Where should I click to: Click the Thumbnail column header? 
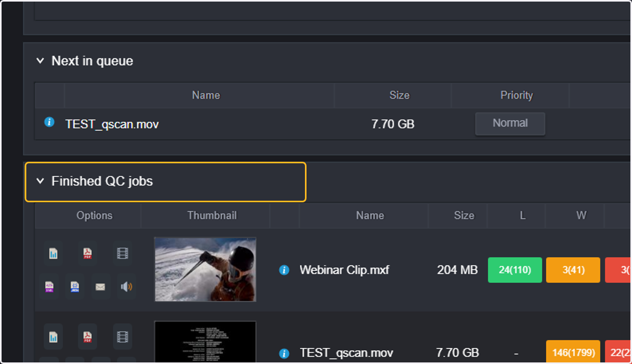coord(212,215)
